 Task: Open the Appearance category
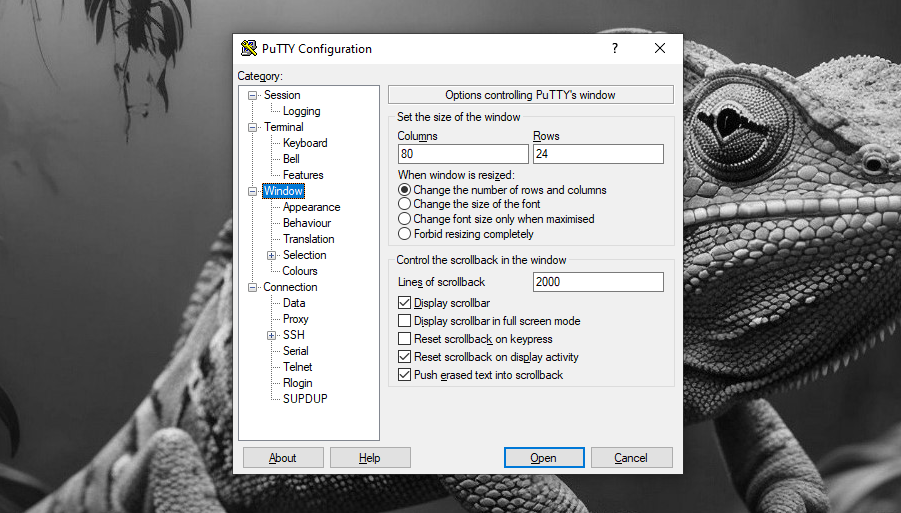(311, 207)
